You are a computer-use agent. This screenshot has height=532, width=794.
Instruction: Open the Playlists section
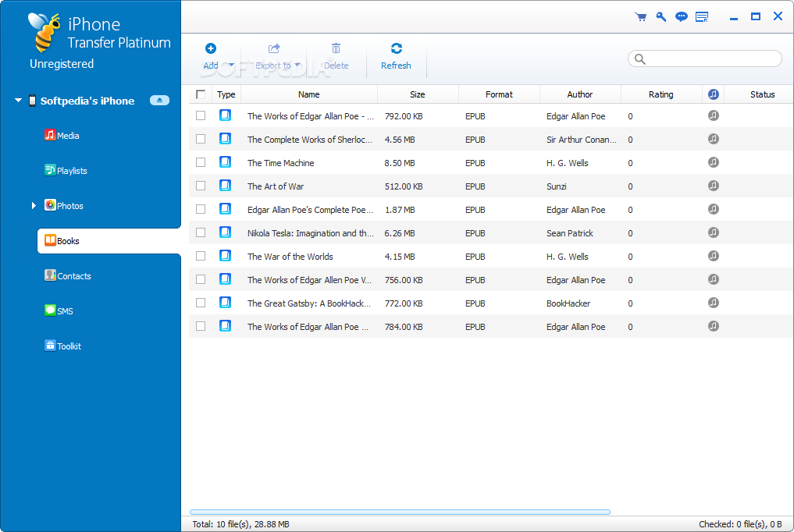(x=66, y=170)
